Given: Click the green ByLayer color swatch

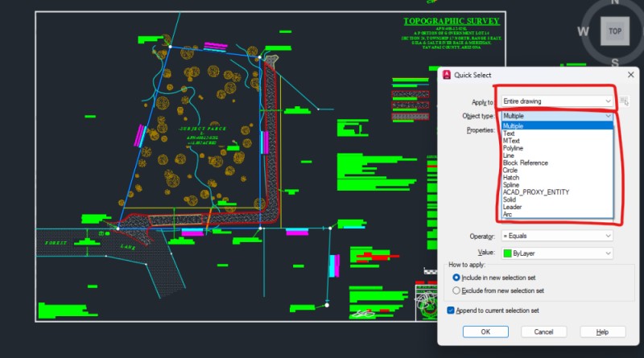Looking at the screenshot, I should point(508,253).
